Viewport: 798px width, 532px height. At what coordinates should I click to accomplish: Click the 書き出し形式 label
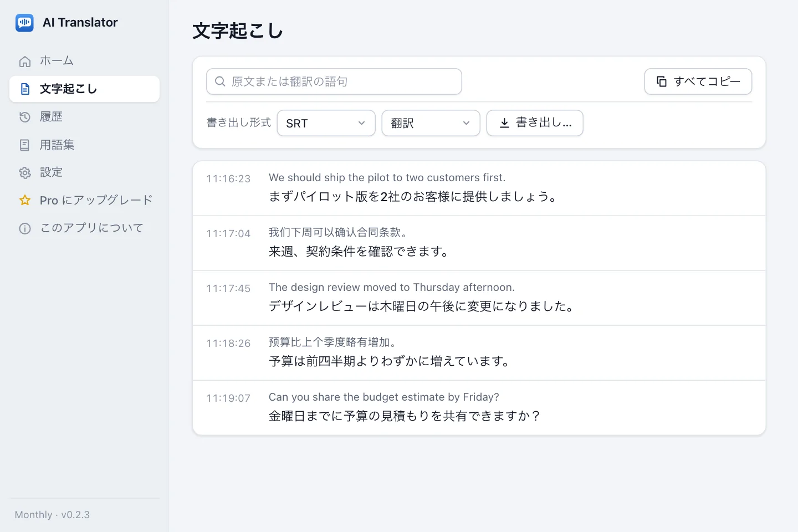[x=239, y=122]
